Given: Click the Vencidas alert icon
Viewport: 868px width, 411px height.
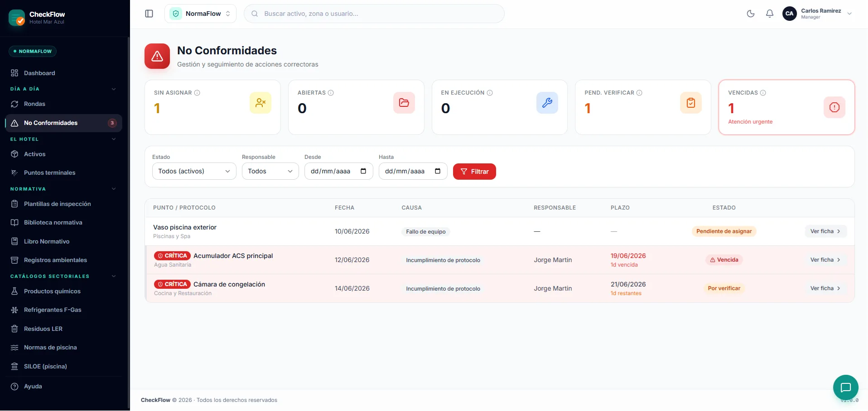Looking at the screenshot, I should click(x=834, y=107).
